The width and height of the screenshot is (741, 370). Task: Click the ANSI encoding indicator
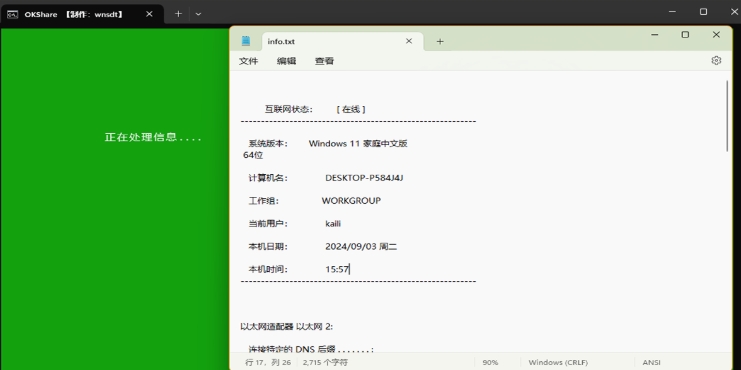pyautogui.click(x=652, y=362)
